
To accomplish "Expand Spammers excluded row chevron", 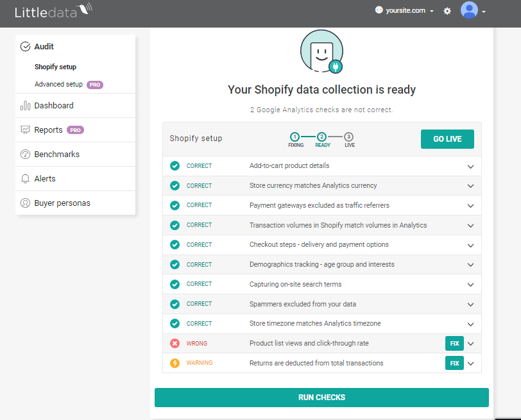I will pyautogui.click(x=470, y=305).
